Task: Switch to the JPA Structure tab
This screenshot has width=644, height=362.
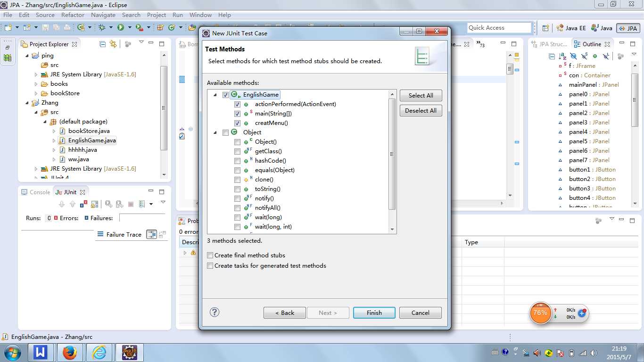Action: click(550, 44)
